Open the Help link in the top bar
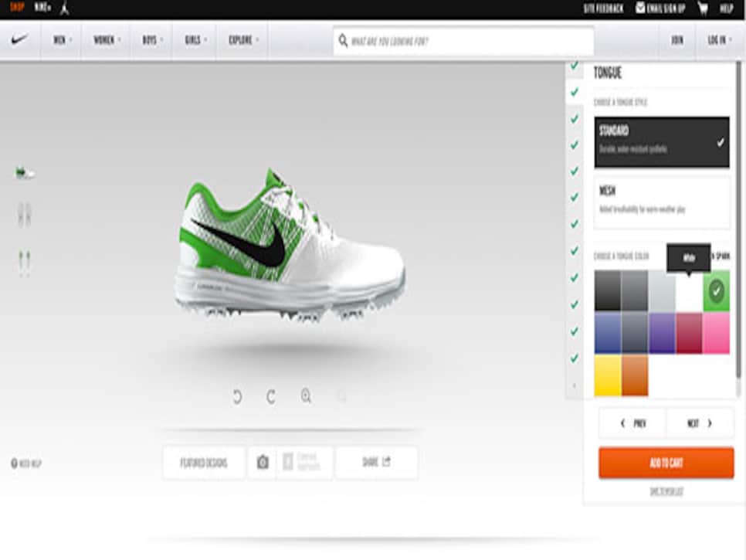This screenshot has height=560, width=746. 726,8
